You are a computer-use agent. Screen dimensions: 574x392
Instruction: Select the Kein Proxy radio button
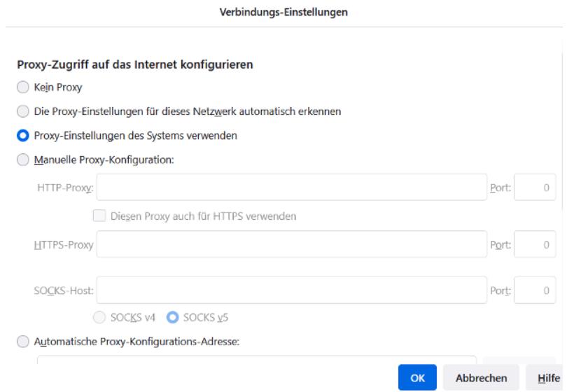22,88
